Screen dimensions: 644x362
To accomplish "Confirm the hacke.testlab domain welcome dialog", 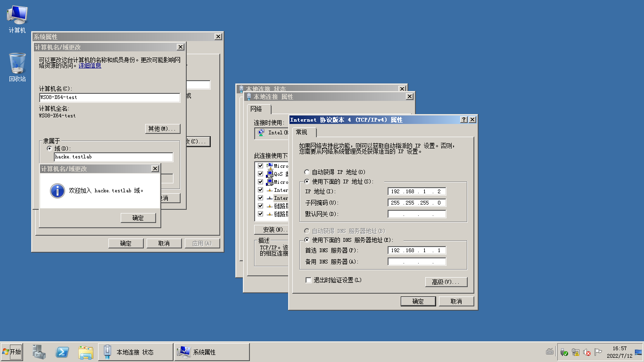I will click(138, 217).
